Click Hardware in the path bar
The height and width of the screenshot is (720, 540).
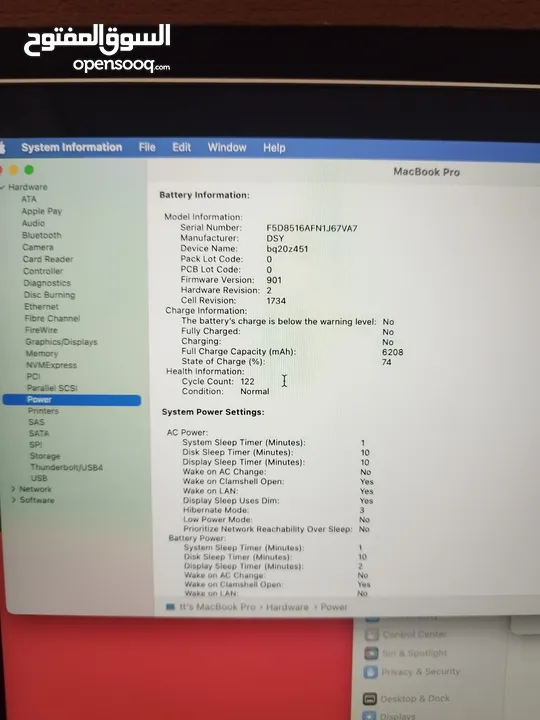click(287, 607)
